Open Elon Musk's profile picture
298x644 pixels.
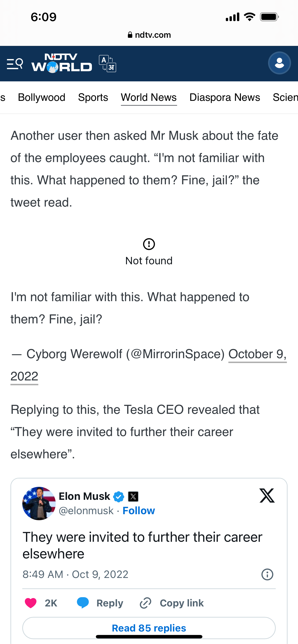pyautogui.click(x=39, y=504)
